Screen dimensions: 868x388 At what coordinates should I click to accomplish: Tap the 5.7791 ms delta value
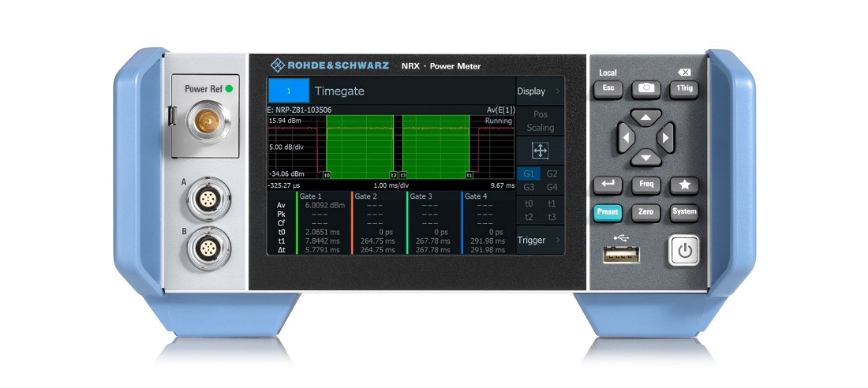(x=322, y=250)
